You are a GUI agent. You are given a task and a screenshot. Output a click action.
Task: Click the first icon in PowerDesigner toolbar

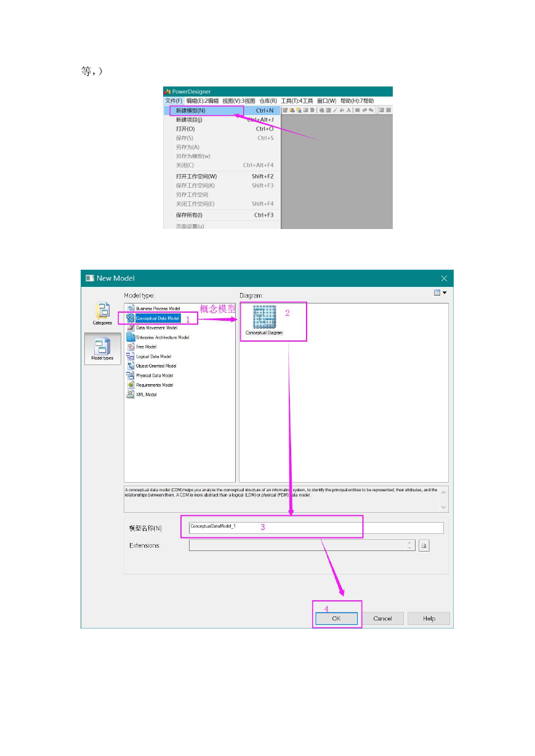coord(286,110)
